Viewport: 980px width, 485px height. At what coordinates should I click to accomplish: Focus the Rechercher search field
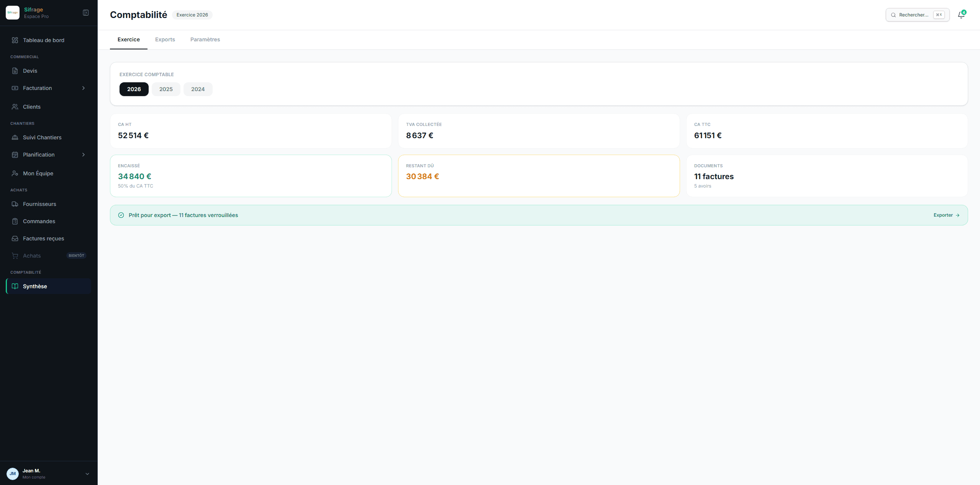(918, 15)
